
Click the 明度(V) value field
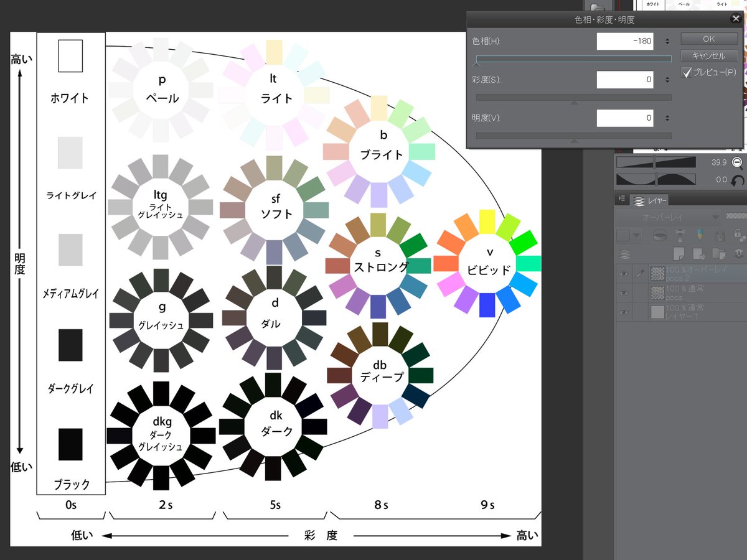pyautogui.click(x=625, y=118)
